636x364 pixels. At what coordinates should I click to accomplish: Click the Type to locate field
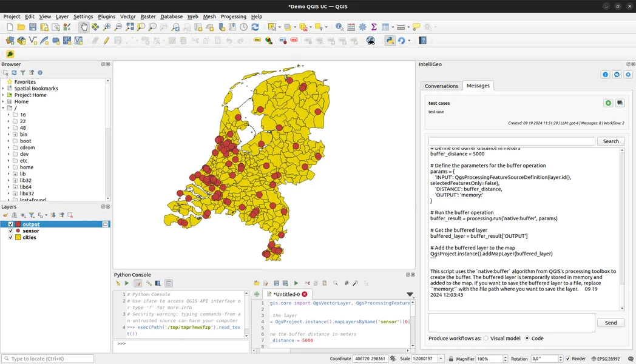pos(48,359)
